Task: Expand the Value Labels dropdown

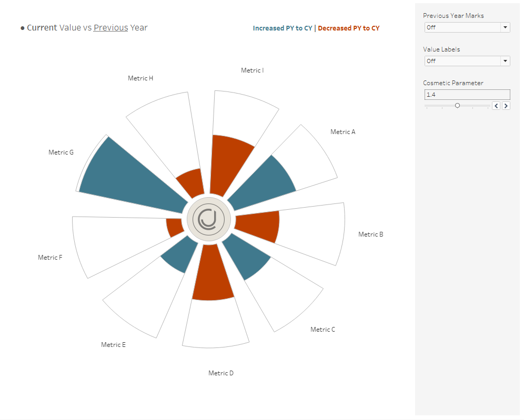Action: 467,61
